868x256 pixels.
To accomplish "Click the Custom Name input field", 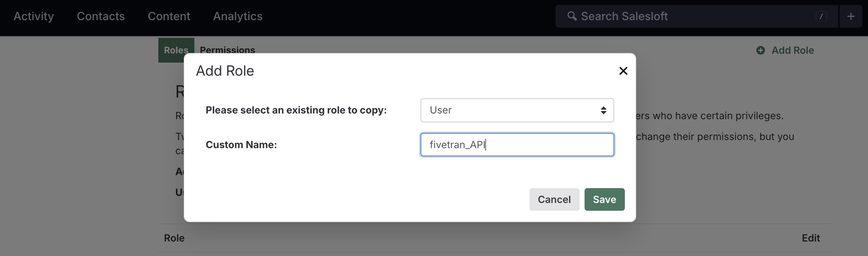I will pos(517,145).
